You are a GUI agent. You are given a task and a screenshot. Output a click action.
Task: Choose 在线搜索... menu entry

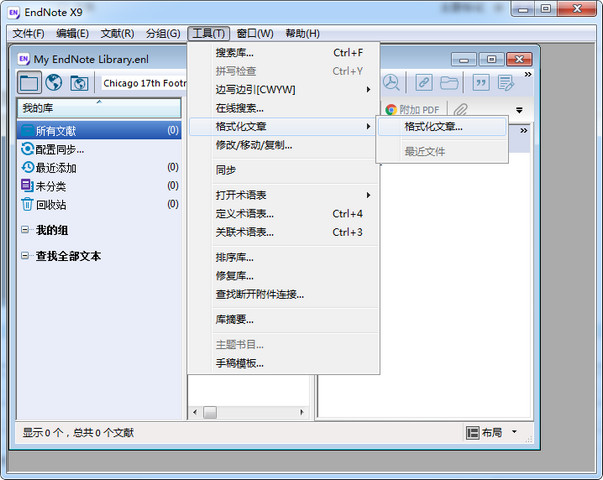(x=283, y=108)
